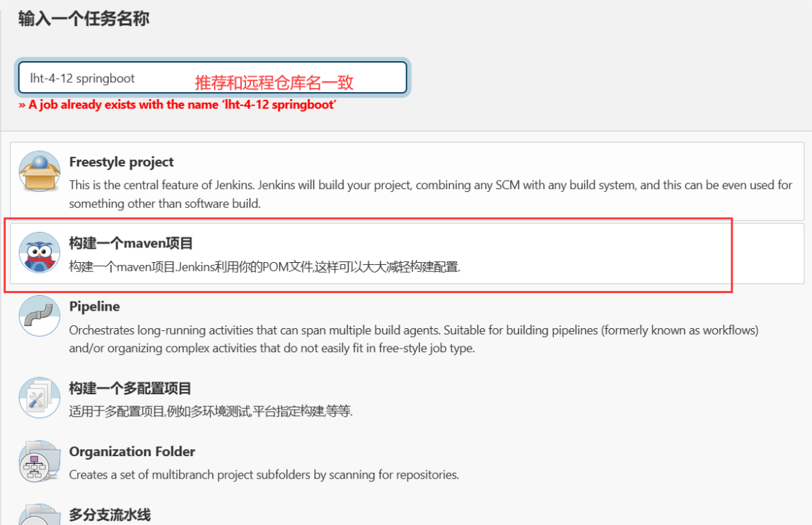Choose 构建一个多配置项目 title

coord(130,389)
